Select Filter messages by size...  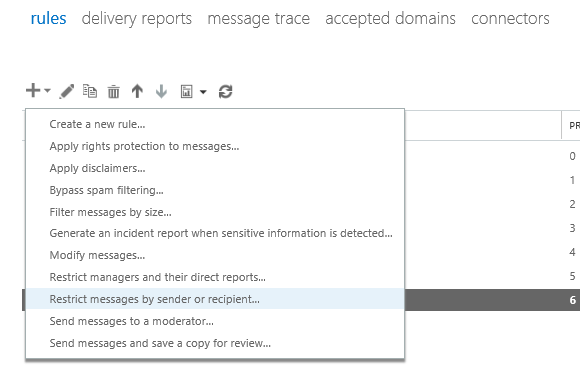[x=215, y=212]
